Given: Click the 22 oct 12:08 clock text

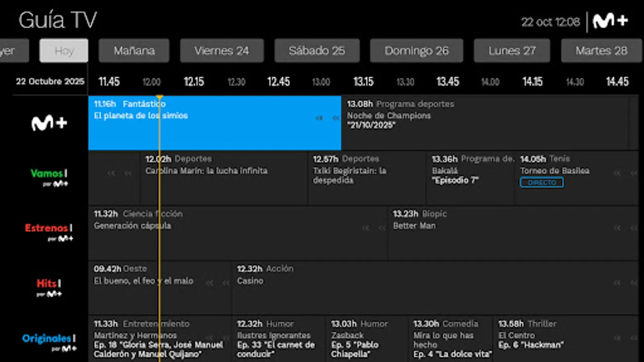Looking at the screenshot, I should coord(551,22).
